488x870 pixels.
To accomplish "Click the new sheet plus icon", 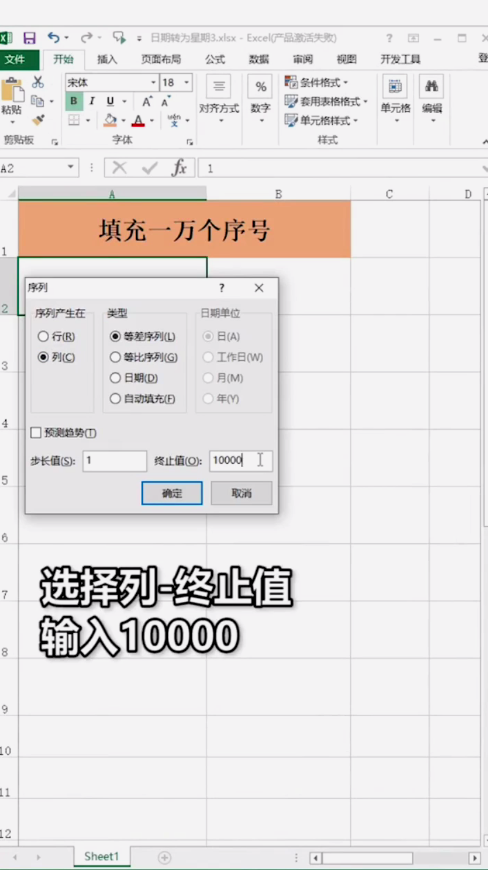I will click(x=164, y=857).
